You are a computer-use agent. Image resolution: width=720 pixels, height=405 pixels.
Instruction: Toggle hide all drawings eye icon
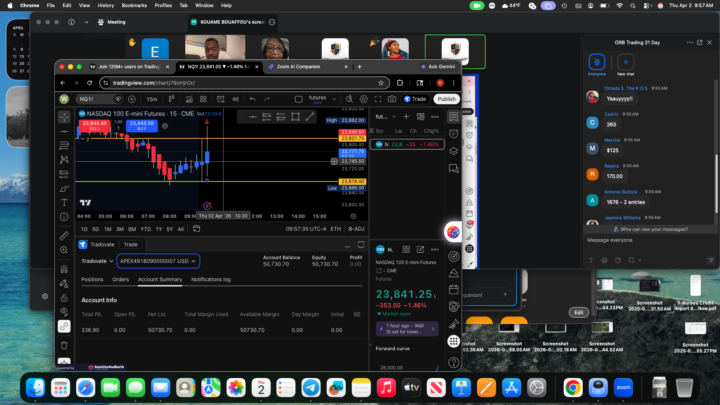coord(64,312)
